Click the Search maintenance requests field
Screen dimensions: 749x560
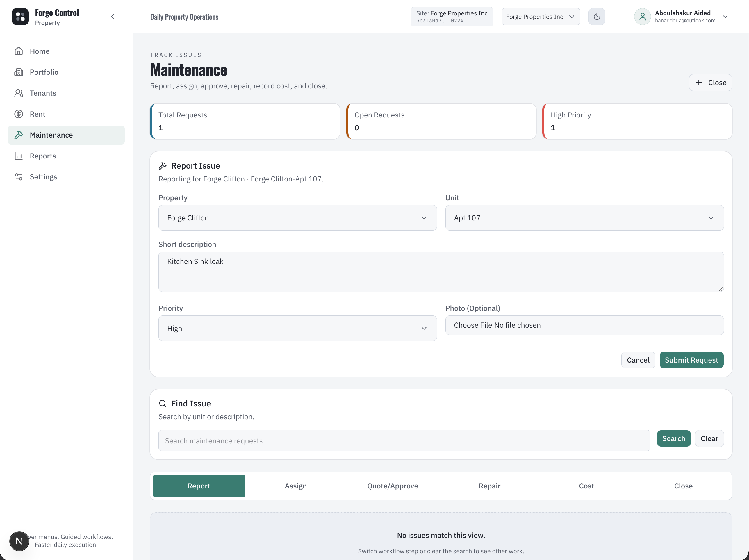click(x=404, y=440)
